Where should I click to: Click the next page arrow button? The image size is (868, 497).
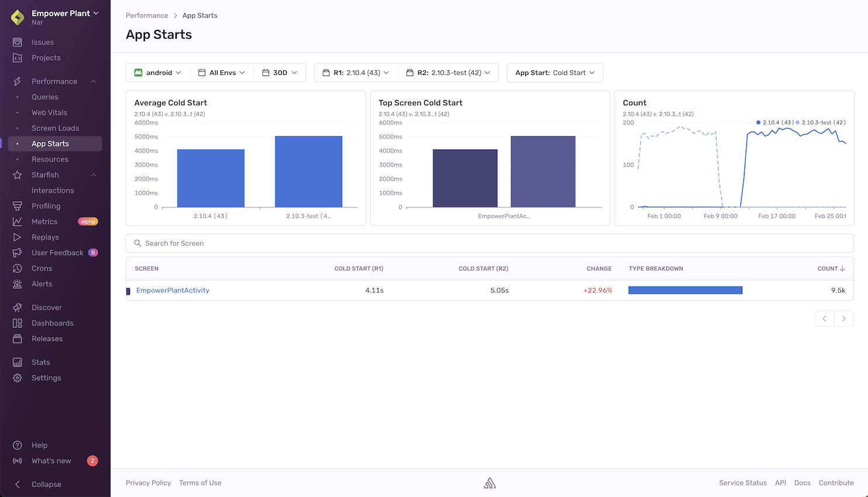point(843,319)
